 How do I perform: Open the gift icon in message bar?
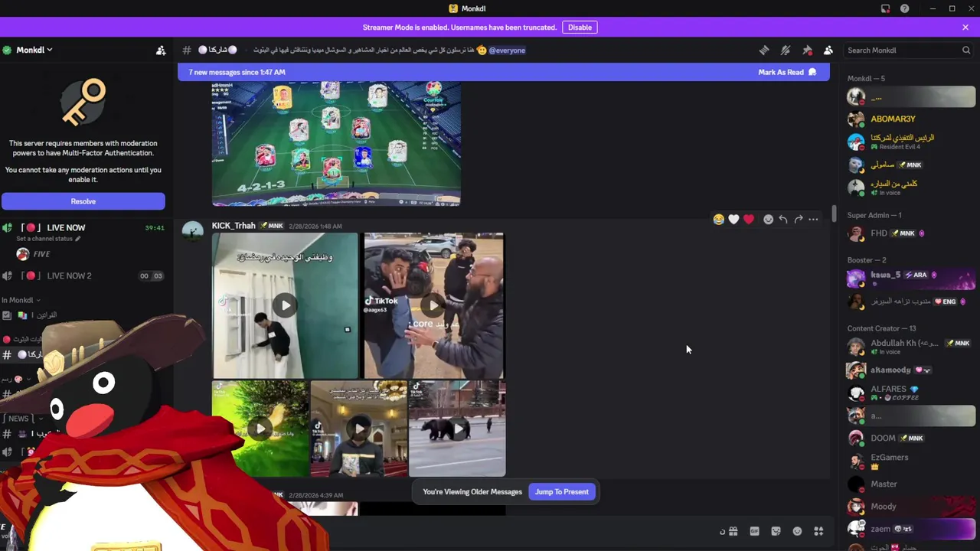tap(733, 531)
